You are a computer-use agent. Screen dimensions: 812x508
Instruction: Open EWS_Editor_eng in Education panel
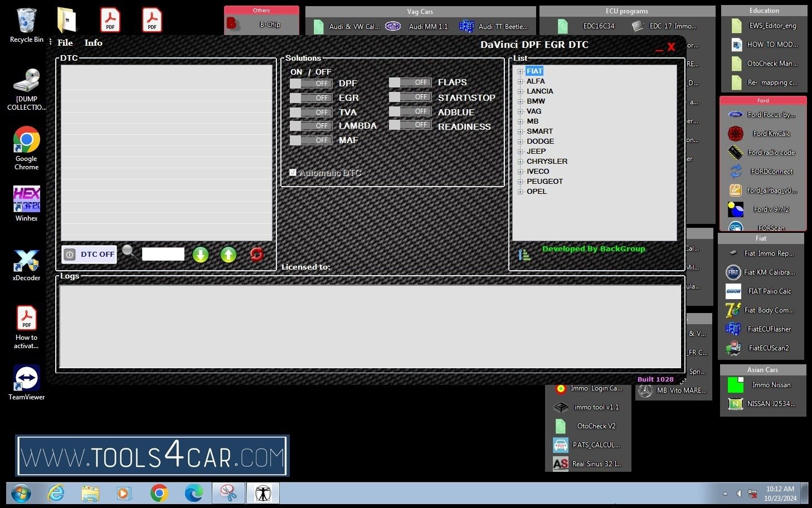(764, 26)
